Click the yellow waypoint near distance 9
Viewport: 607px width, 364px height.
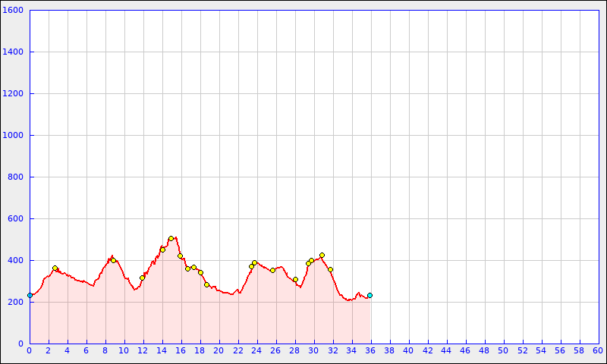(x=113, y=260)
